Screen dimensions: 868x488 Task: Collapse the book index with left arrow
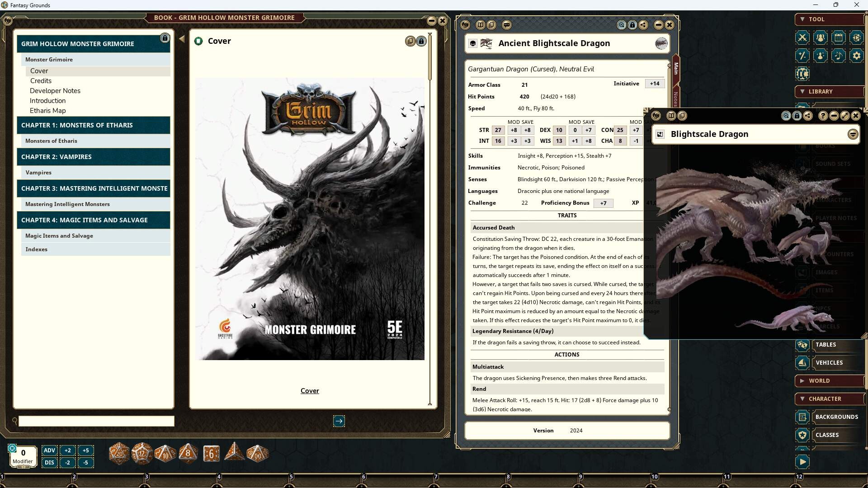tap(182, 39)
